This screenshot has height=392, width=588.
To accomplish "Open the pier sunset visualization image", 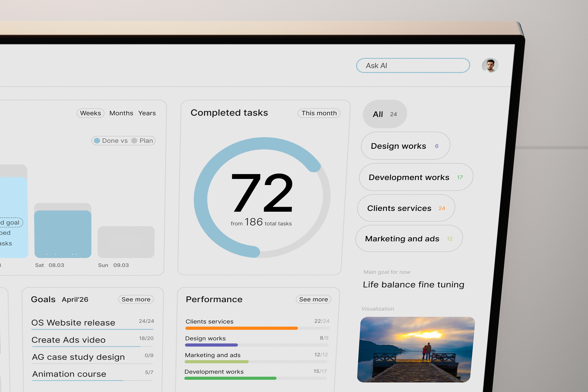I will pos(416,349).
